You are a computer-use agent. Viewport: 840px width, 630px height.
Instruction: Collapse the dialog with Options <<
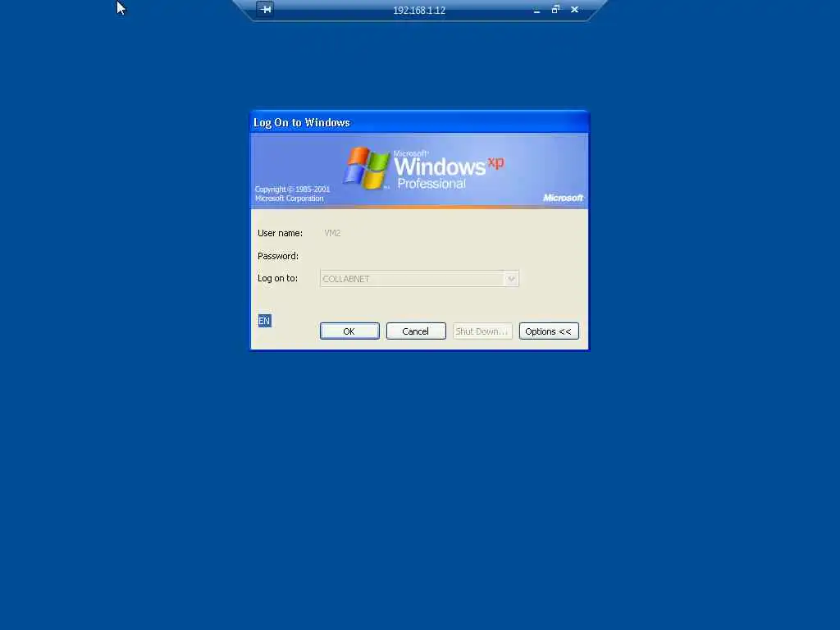pyautogui.click(x=549, y=331)
